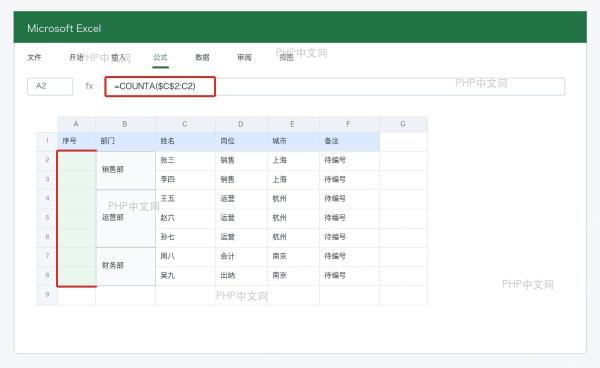The height and width of the screenshot is (368, 600).
Task: Click the 部门 header cell
Action: click(125, 141)
